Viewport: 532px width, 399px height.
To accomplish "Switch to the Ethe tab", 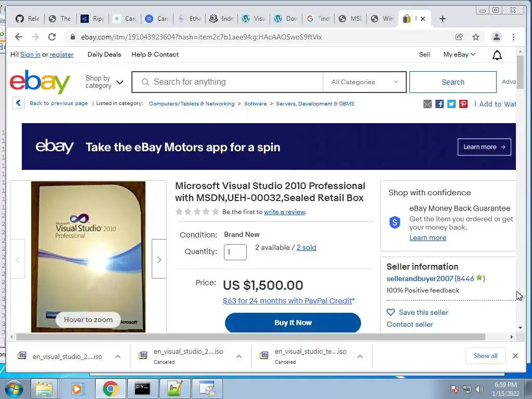I will pyautogui.click(x=190, y=19).
